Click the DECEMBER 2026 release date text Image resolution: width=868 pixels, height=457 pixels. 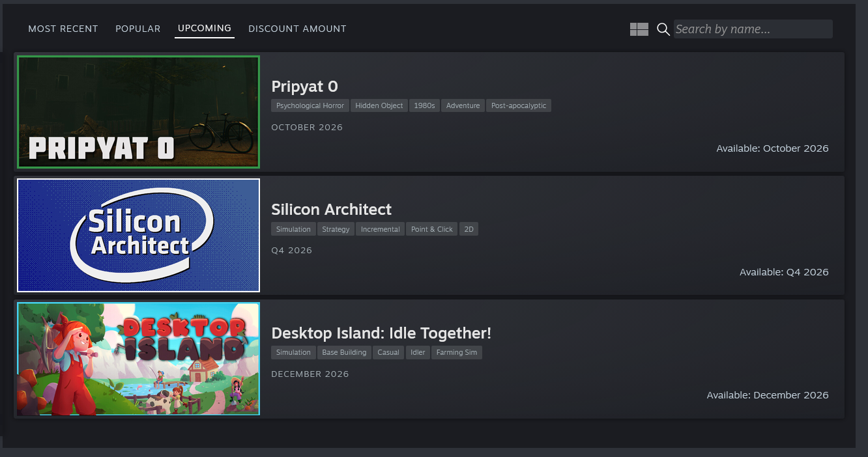(310, 374)
